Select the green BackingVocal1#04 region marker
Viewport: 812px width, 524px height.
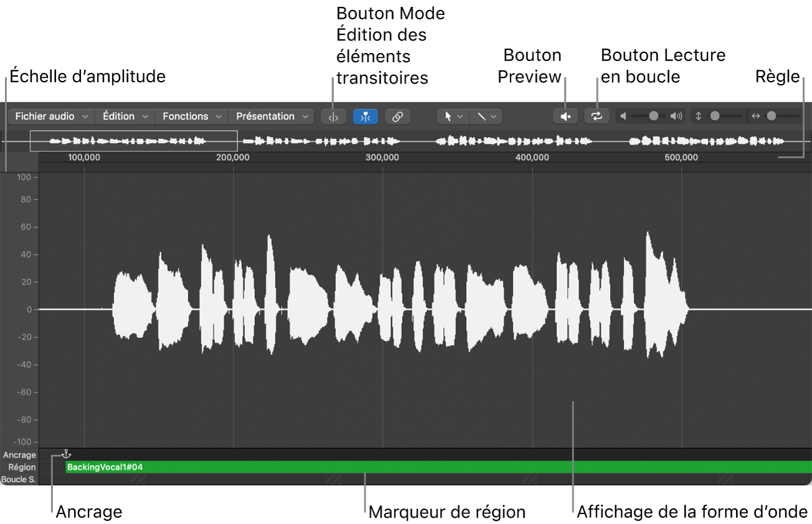click(439, 467)
